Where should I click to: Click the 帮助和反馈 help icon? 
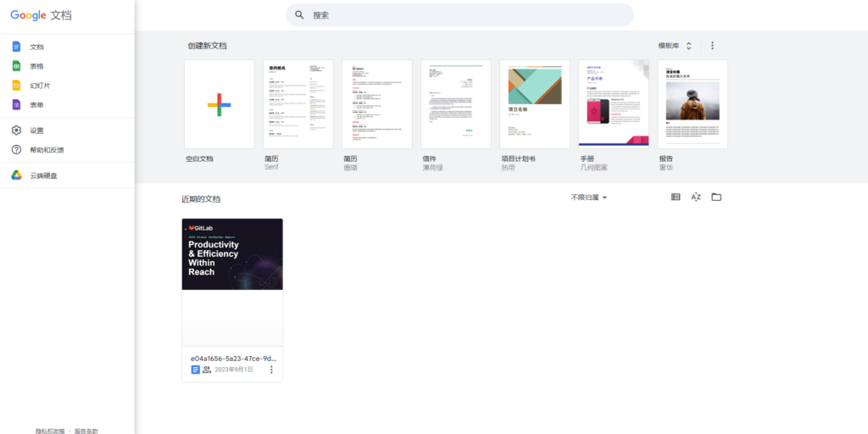coord(16,150)
